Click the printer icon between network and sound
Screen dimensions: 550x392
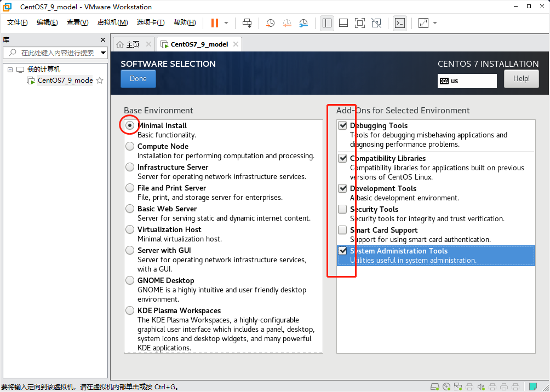tap(469, 387)
